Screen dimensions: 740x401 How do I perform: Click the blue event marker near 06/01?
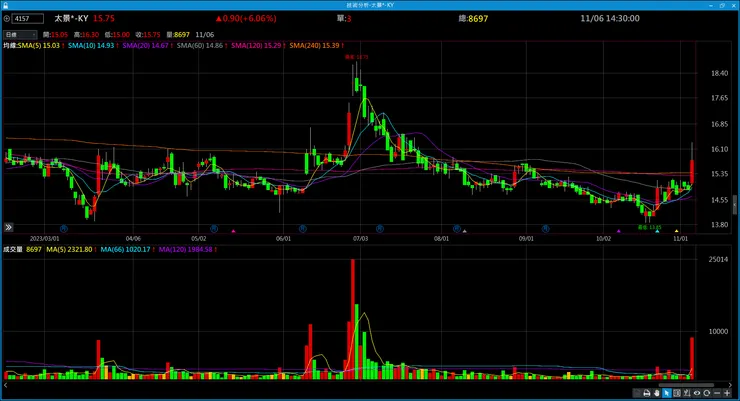point(303,229)
